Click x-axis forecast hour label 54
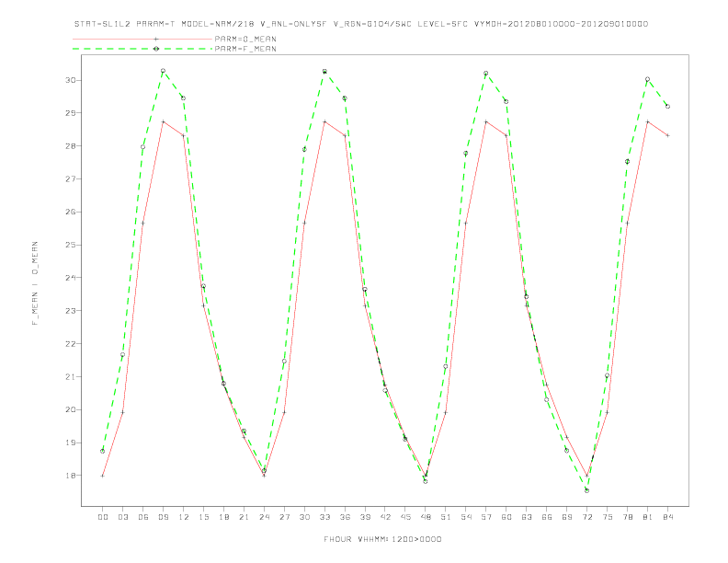This screenshot has height=563, width=728. (x=466, y=517)
